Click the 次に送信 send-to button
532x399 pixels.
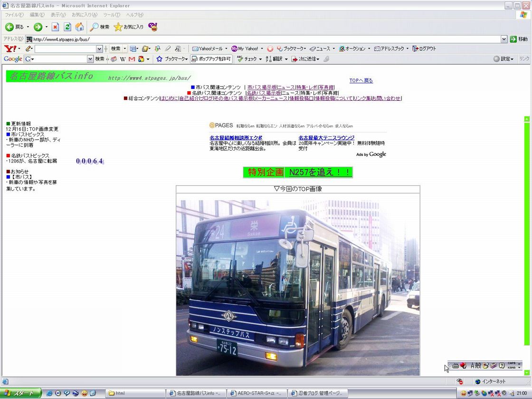(305, 59)
